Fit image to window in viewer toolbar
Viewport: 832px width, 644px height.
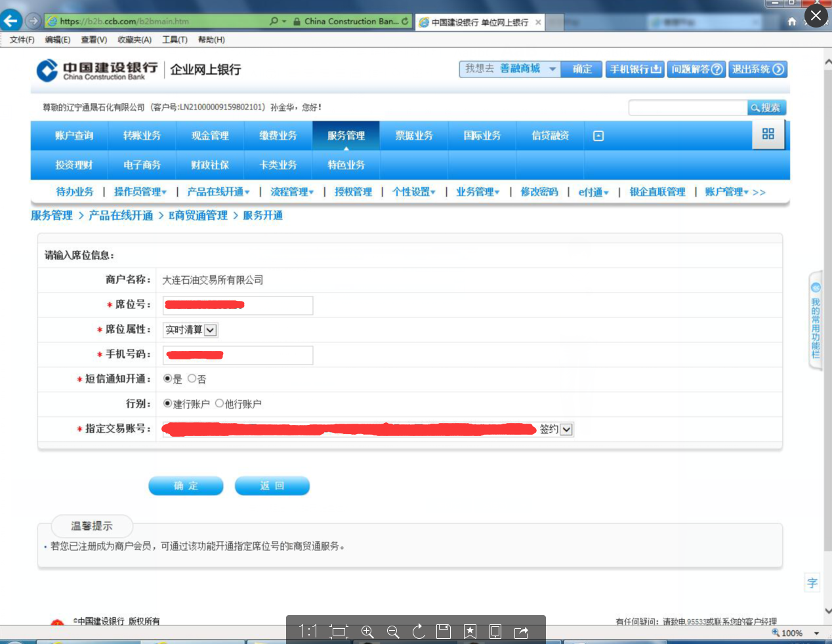click(339, 632)
